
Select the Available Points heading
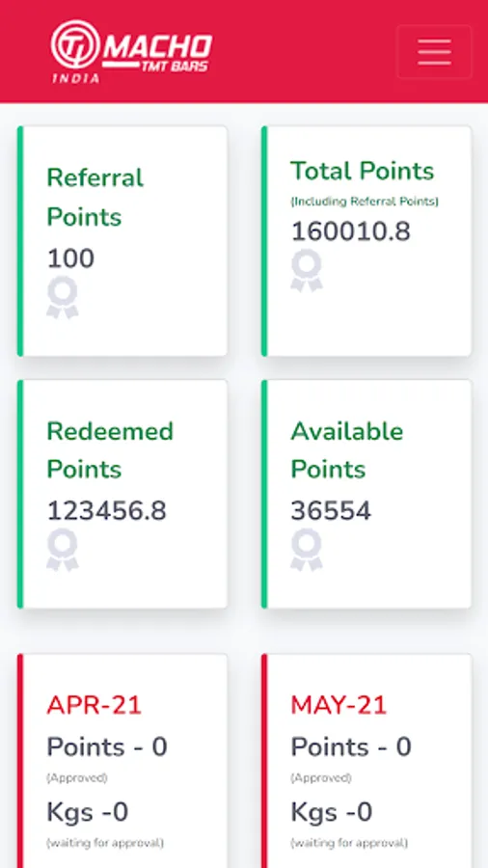click(347, 450)
